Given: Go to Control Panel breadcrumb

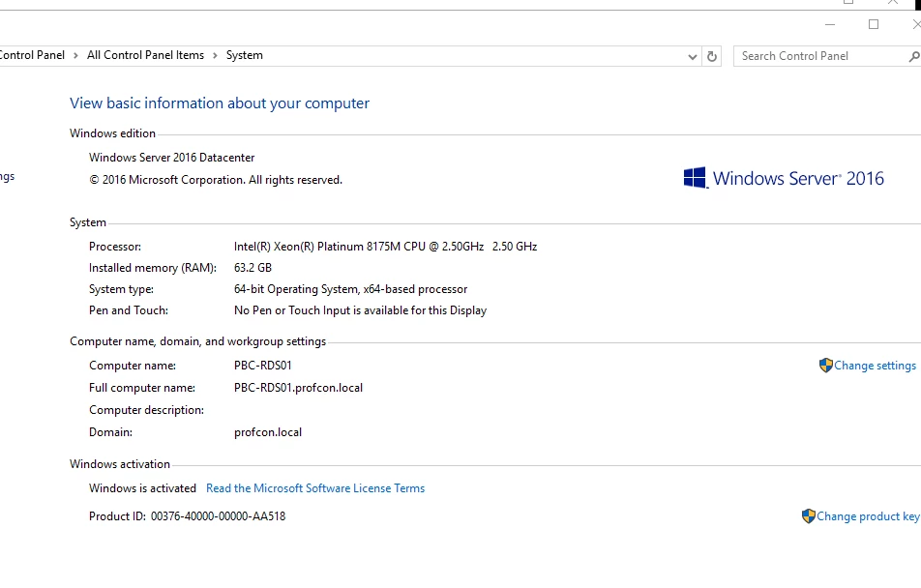Looking at the screenshot, I should coord(32,55).
